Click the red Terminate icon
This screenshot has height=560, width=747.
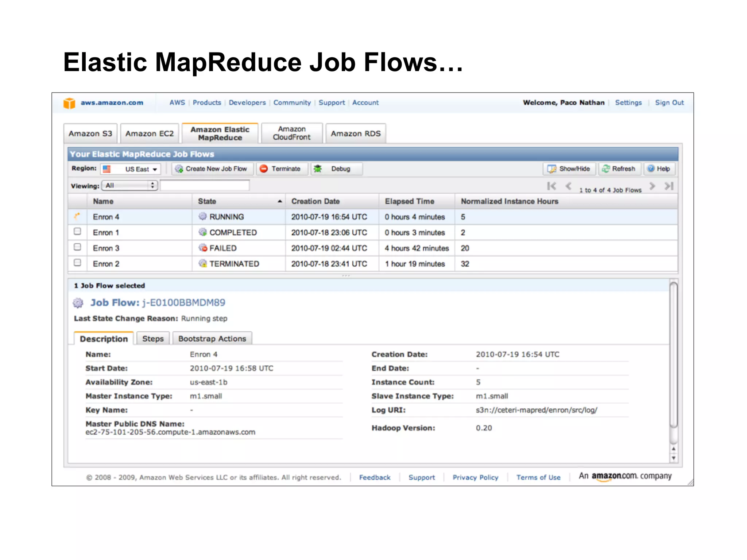tap(264, 169)
